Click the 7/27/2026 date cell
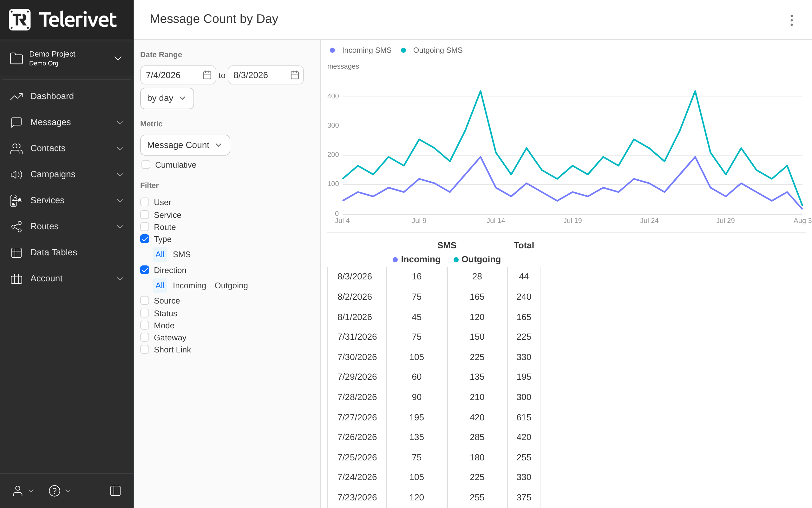 357,417
